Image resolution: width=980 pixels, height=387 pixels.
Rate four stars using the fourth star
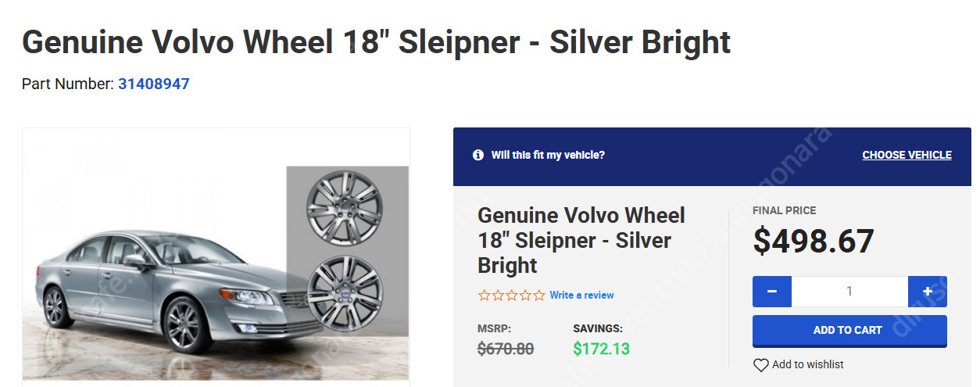(x=525, y=296)
